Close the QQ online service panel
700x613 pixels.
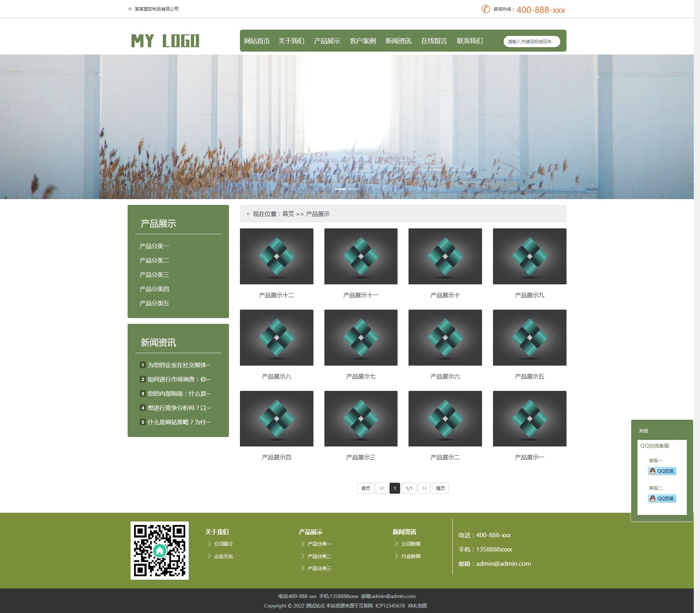click(643, 431)
